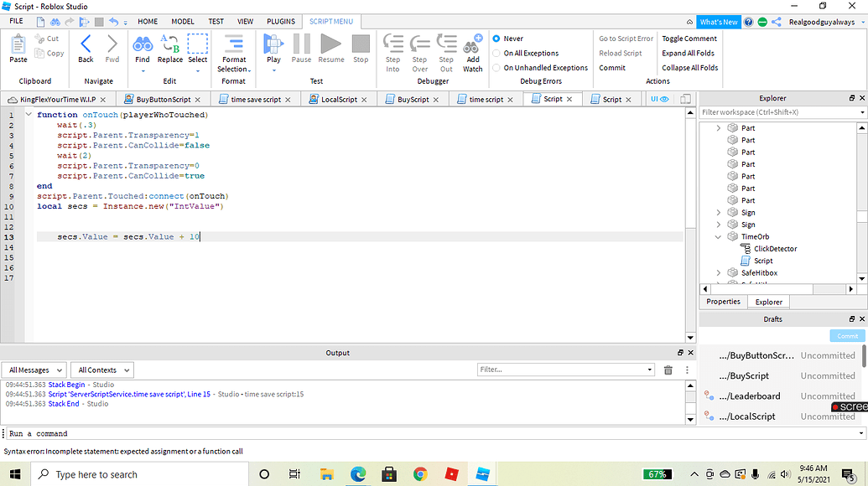Click Step Over debugger icon
This screenshot has width=868, height=486.
click(x=419, y=44)
